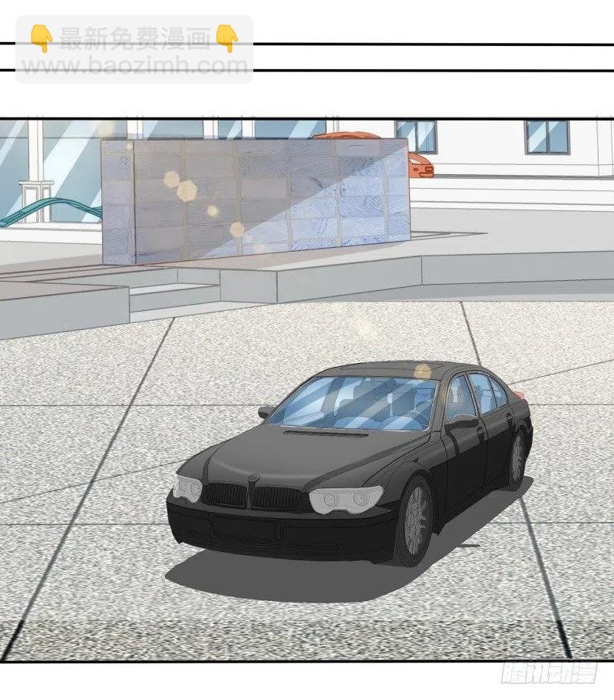Open the www.baozimh.com watermark link
This screenshot has width=614, height=700.
134,66
